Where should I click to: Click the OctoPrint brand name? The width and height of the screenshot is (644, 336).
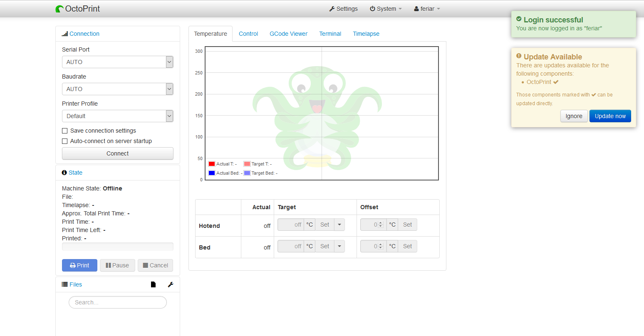coord(82,9)
